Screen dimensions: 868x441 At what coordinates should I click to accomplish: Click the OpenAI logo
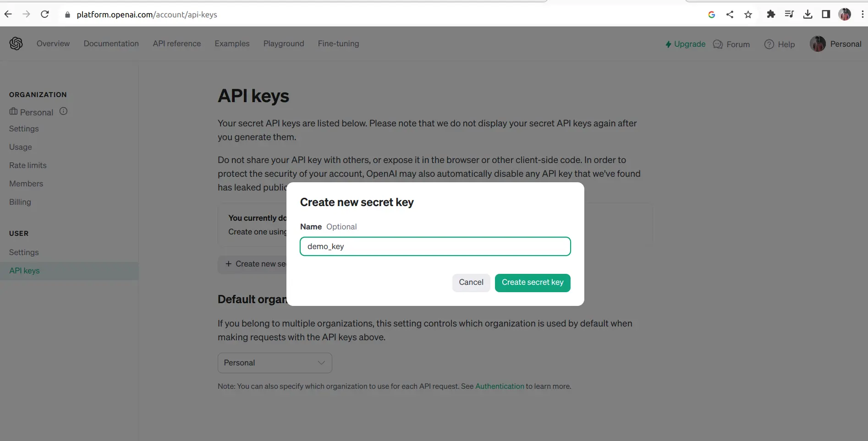16,44
